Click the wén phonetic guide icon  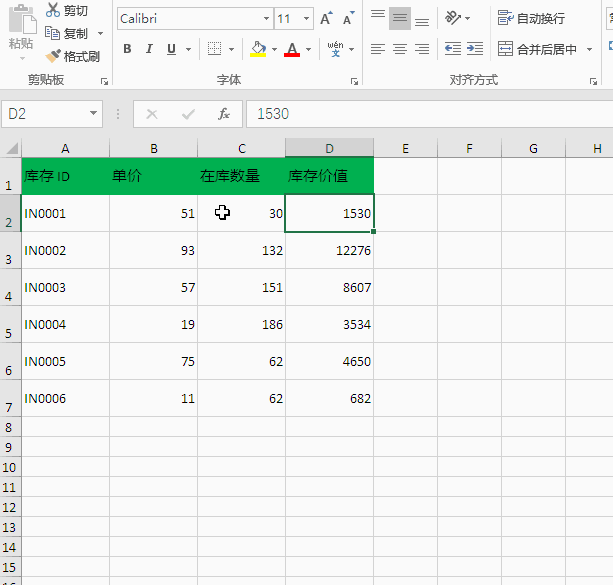335,49
